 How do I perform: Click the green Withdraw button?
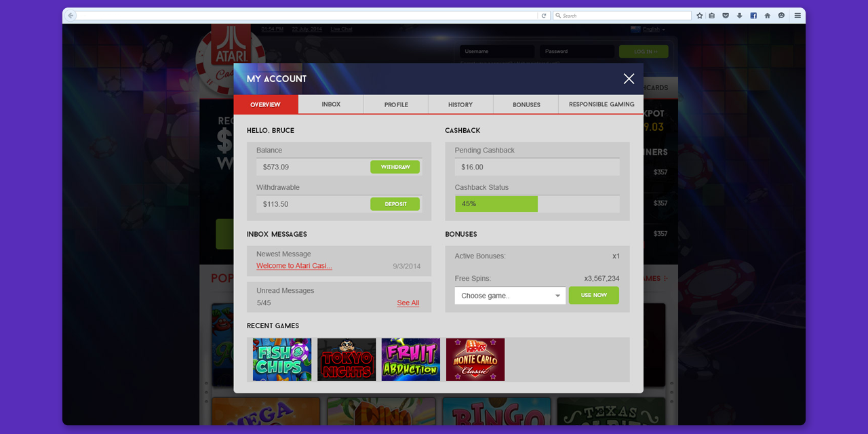click(395, 167)
